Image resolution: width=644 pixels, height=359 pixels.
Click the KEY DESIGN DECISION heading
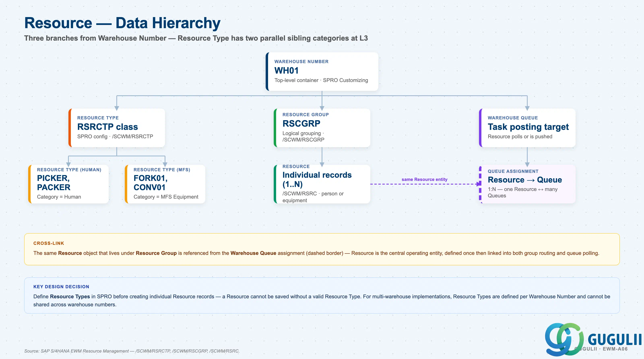[x=61, y=287]
